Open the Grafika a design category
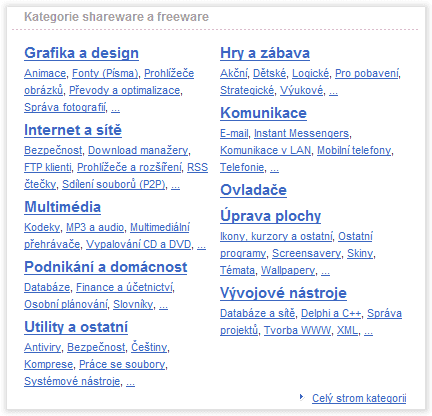The image size is (432, 416). coord(81,53)
